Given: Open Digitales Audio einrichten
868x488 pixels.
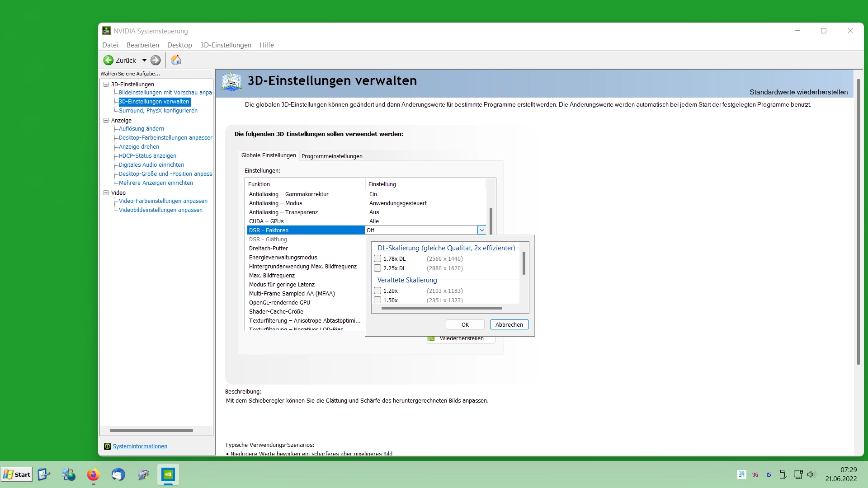Looking at the screenshot, I should click(x=151, y=165).
